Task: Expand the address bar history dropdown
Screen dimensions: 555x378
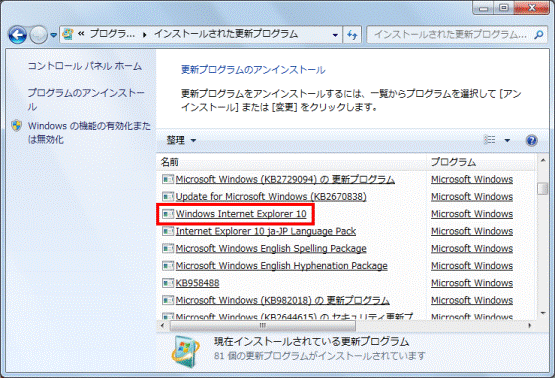Action: 335,35
